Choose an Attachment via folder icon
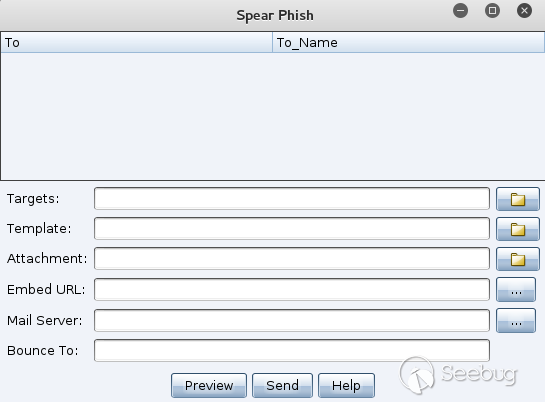 pos(518,259)
